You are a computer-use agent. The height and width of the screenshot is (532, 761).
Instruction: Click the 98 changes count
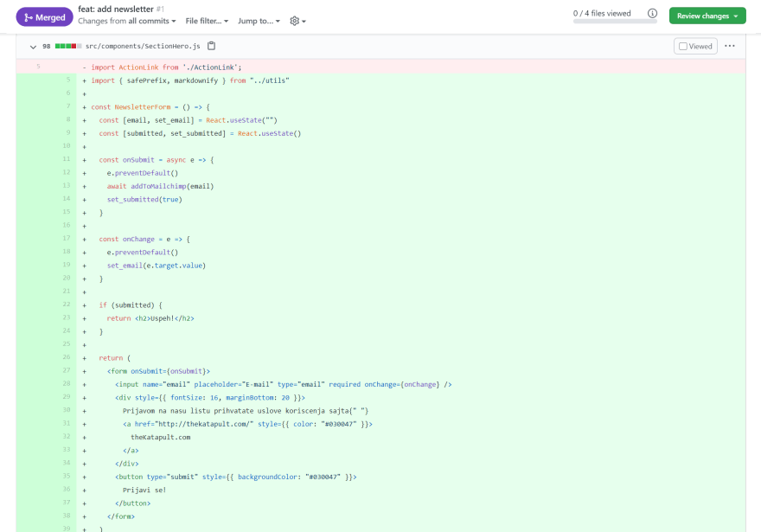coord(46,46)
